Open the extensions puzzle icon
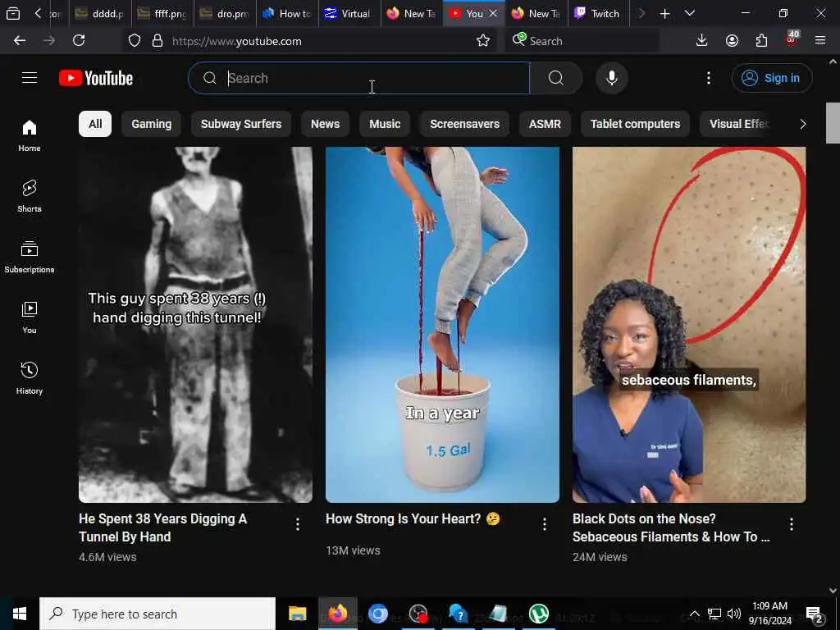The image size is (840, 630). point(761,41)
